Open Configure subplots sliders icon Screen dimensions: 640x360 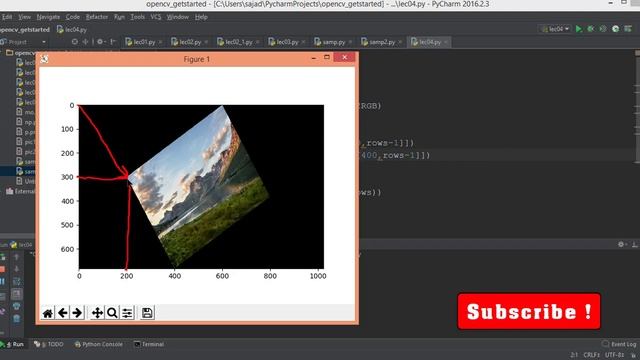[x=127, y=313]
